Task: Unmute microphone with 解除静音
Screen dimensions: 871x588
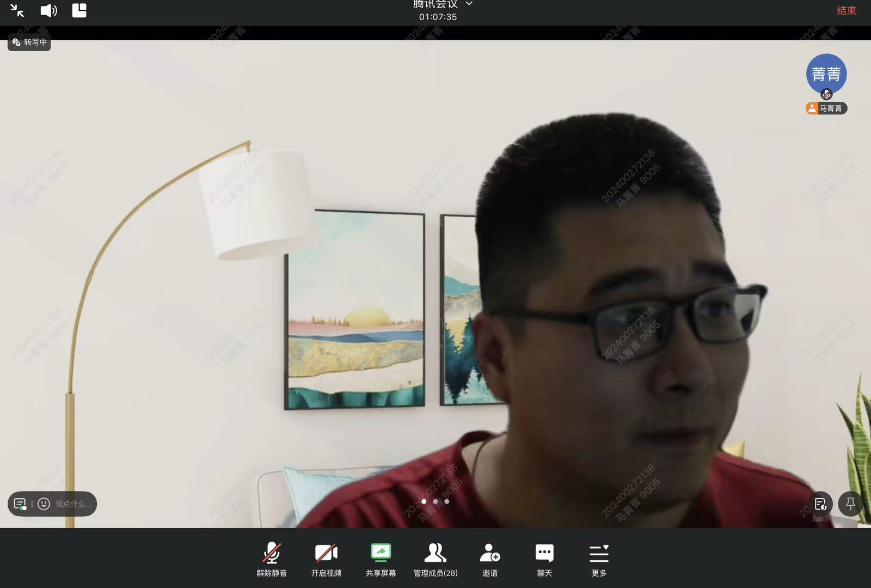Action: tap(272, 559)
